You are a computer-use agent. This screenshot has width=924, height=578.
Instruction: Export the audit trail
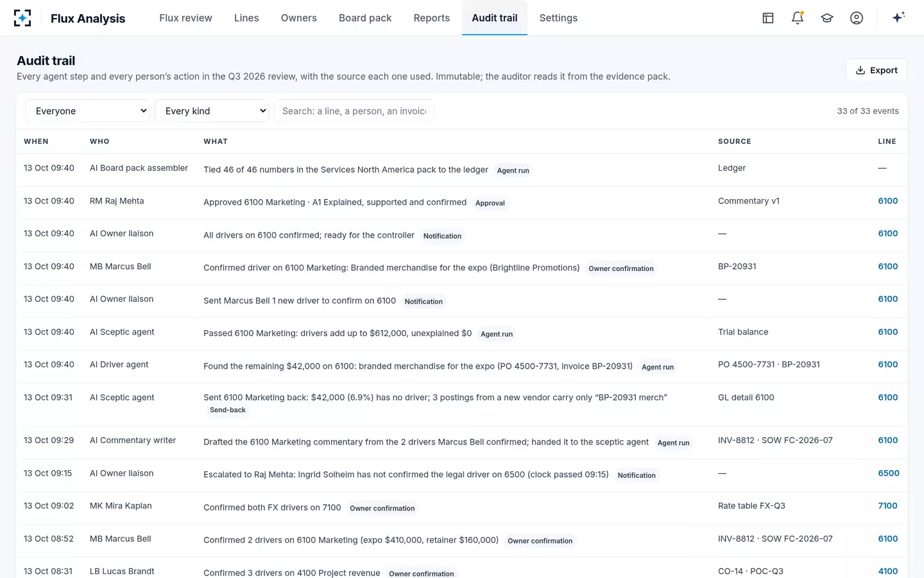coord(877,70)
